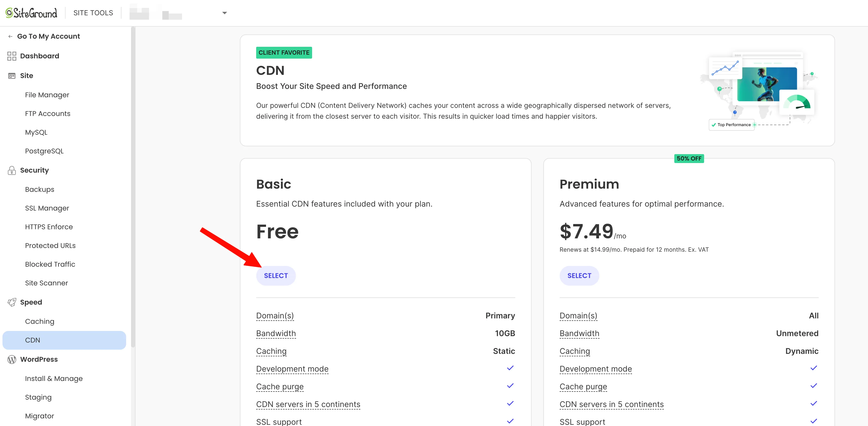Open the Dashboard menu item
The image size is (868, 426).
coord(39,56)
